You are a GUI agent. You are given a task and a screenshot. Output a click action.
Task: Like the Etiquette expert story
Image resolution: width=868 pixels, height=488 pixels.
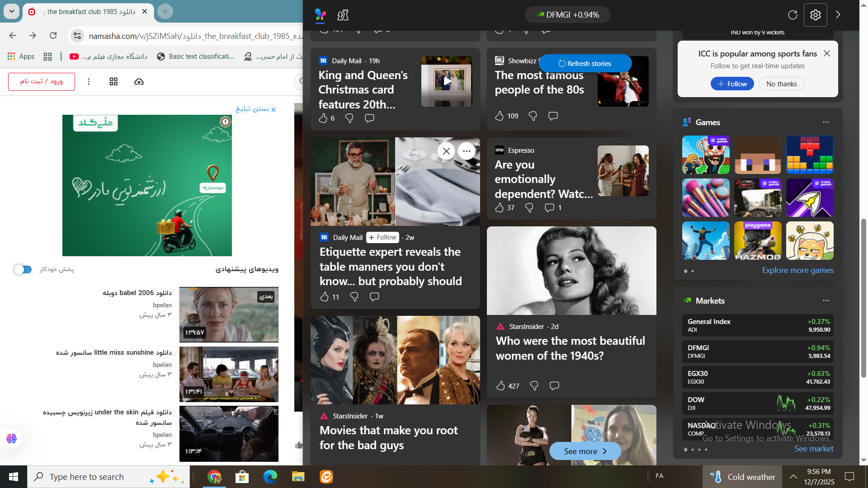(x=324, y=297)
